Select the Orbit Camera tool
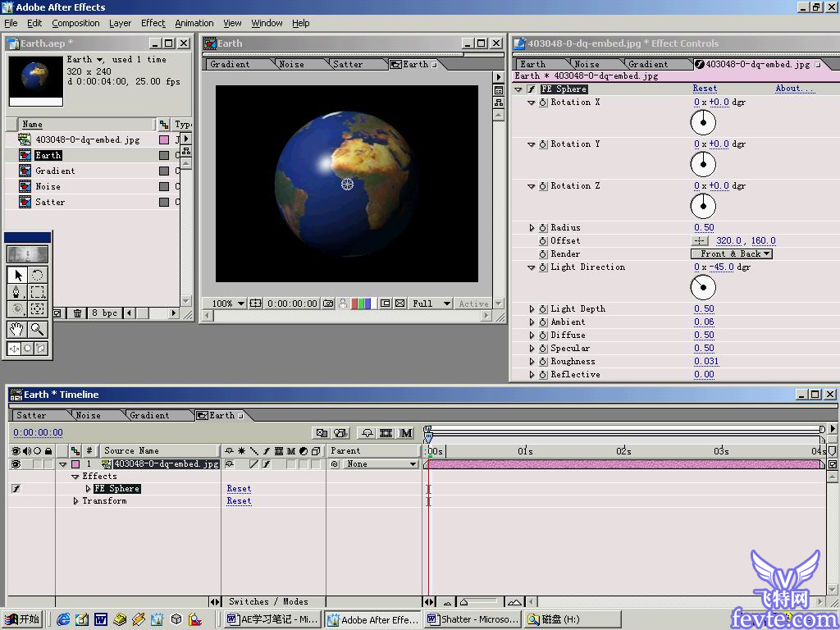840x630 pixels. (18, 308)
